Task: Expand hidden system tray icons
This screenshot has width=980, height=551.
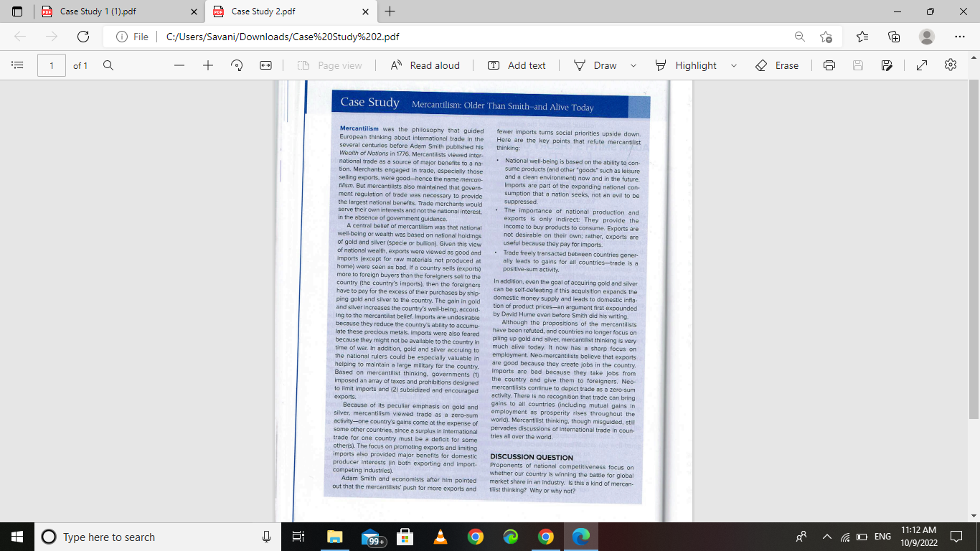Action: click(x=826, y=537)
